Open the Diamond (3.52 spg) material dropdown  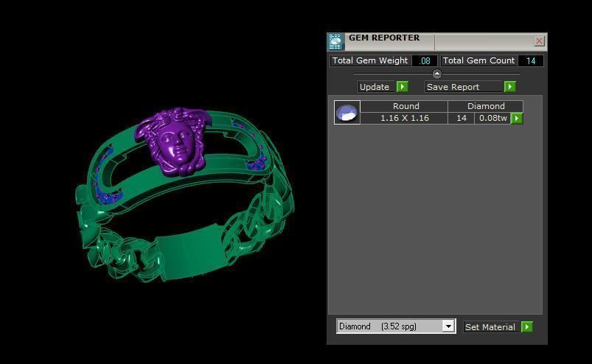[x=448, y=326]
